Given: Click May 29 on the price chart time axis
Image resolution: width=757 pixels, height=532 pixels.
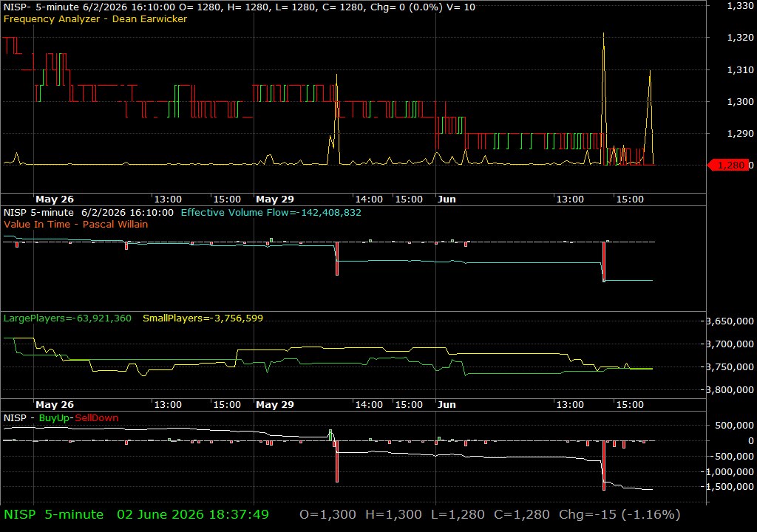Looking at the screenshot, I should point(275,199).
